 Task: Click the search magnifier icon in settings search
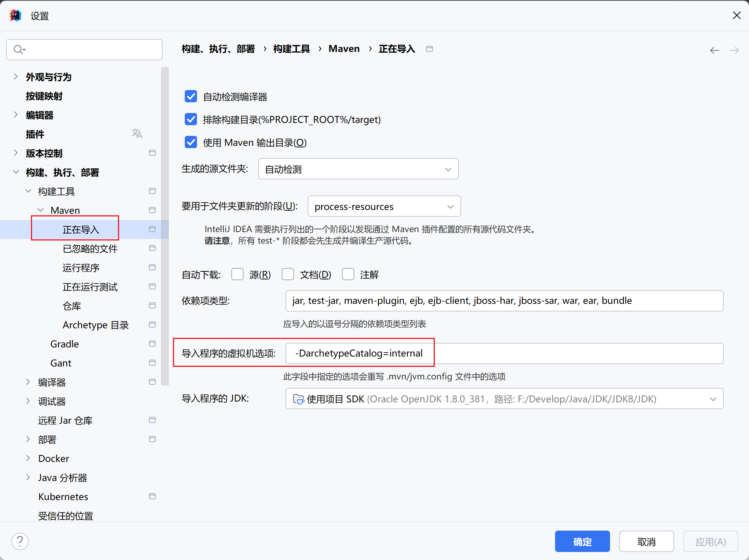tap(19, 50)
